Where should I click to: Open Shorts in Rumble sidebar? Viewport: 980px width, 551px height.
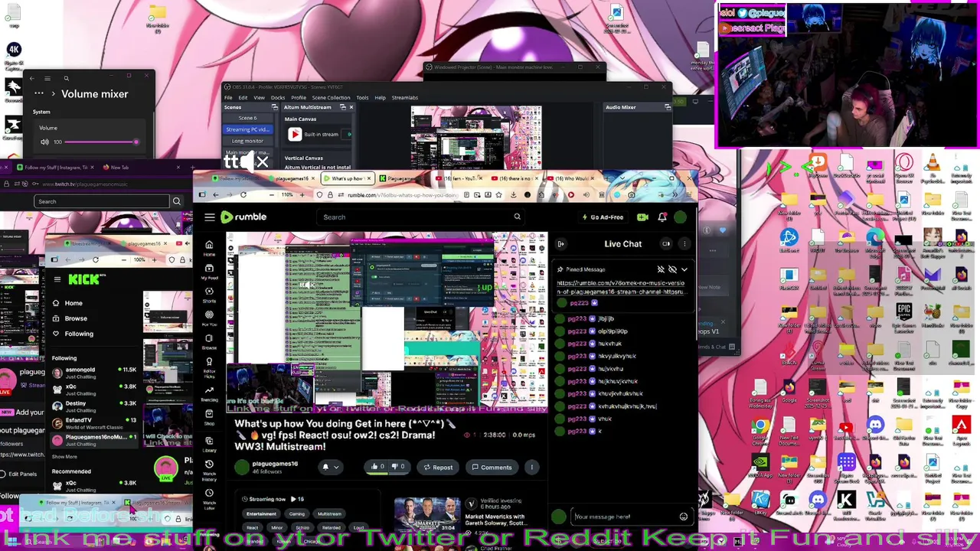pos(208,294)
